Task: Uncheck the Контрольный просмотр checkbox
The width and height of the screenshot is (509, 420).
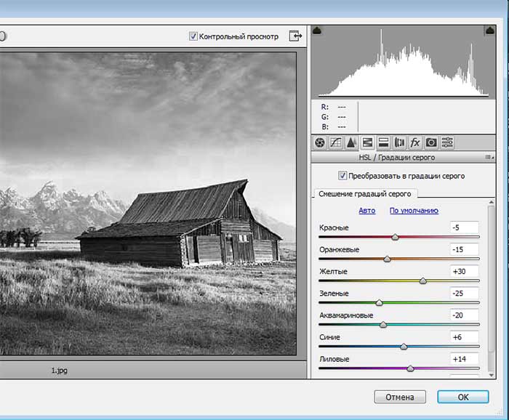Action: 193,36
